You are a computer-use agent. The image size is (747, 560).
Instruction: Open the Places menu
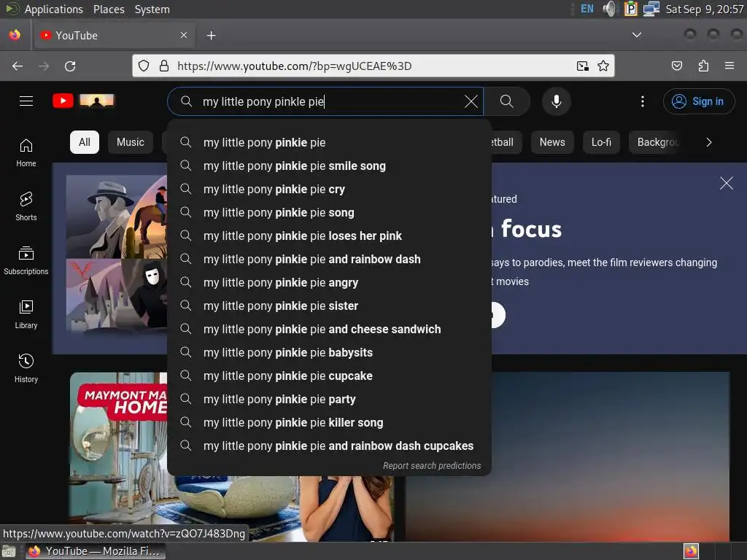coord(109,9)
